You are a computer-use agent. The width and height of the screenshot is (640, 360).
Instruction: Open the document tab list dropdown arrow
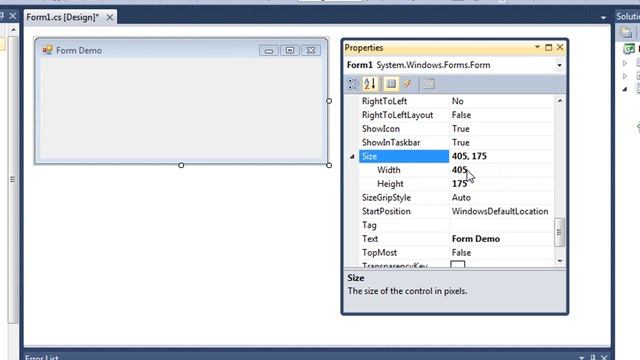[x=603, y=18]
